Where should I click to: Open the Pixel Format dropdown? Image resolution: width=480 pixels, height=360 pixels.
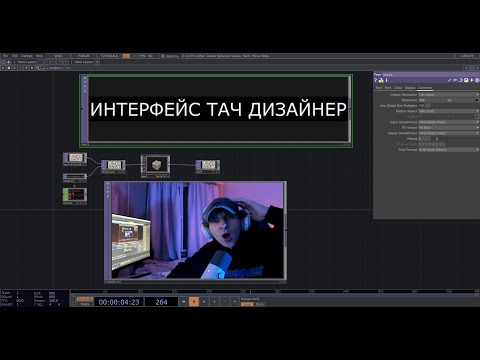coord(449,150)
